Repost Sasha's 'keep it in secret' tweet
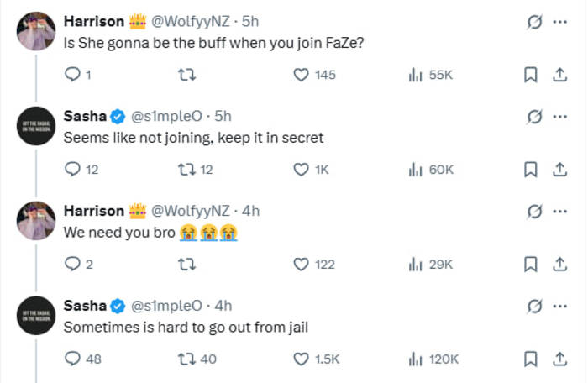 click(186, 170)
